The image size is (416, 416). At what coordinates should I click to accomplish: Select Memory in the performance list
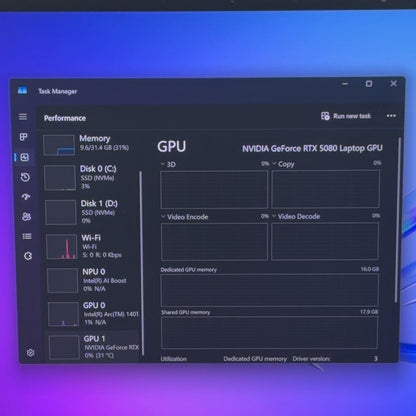click(x=90, y=145)
